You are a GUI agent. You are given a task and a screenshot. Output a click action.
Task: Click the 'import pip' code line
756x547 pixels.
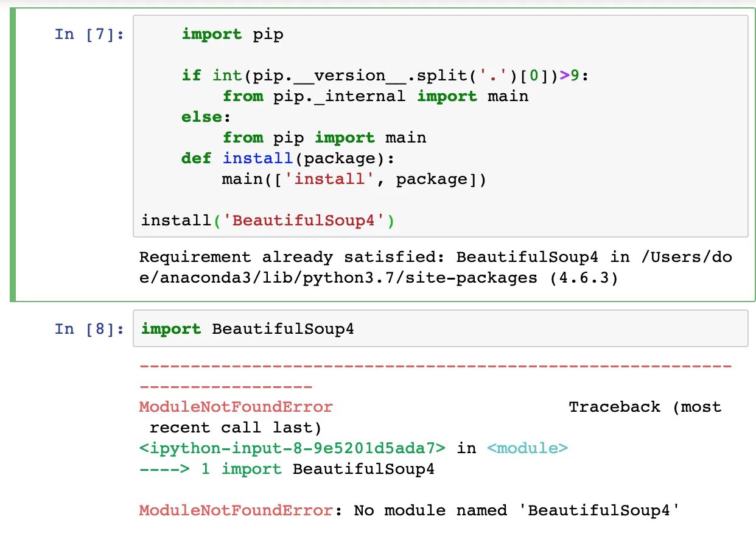(233, 35)
